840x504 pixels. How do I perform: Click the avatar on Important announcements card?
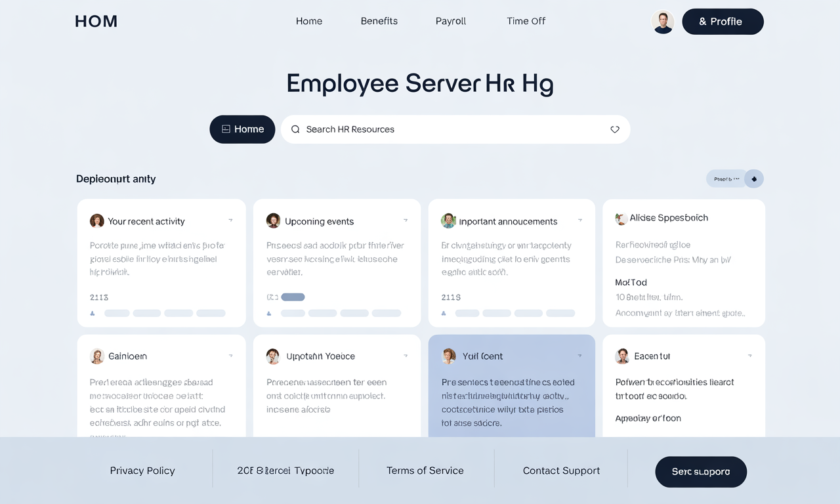[x=448, y=221]
